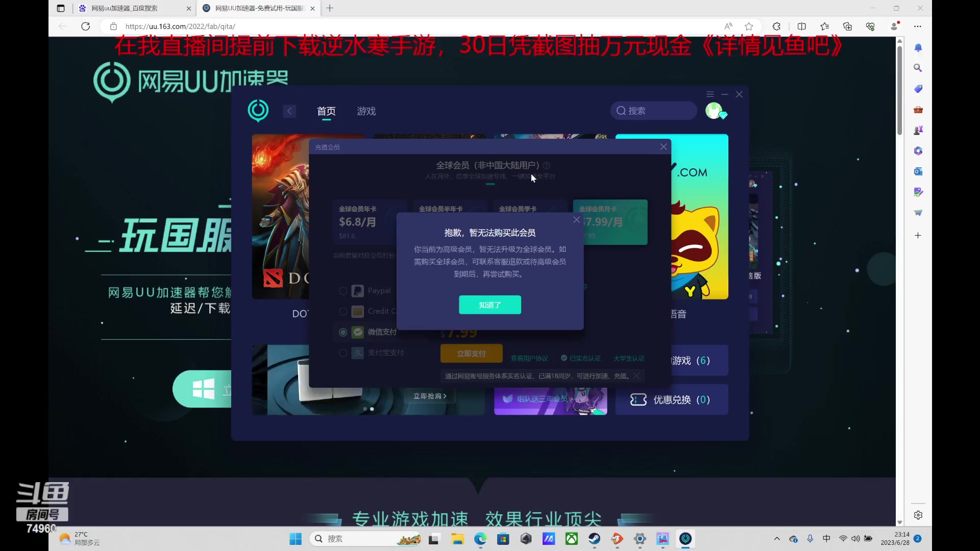Open browser collections icon
The height and width of the screenshot is (551, 980).
coord(848,26)
